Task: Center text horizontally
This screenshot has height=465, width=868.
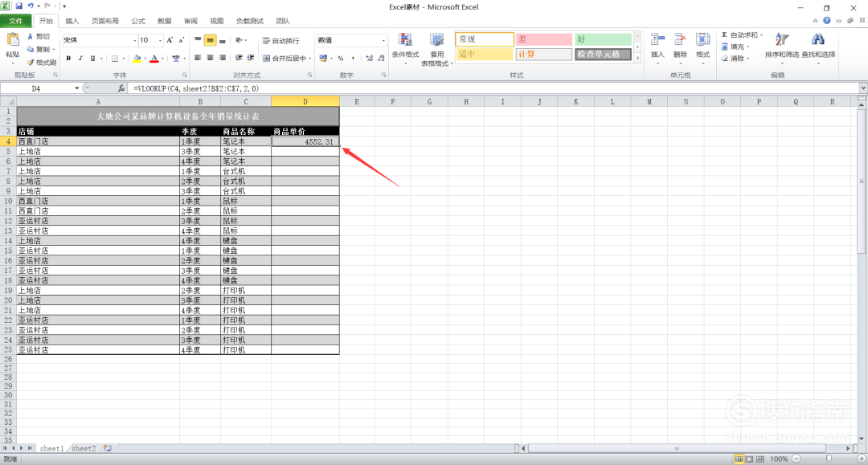Action: 210,58
